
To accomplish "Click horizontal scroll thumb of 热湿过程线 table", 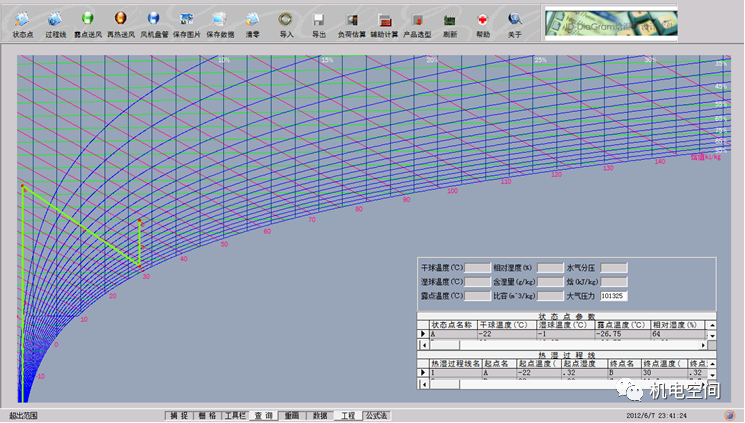I will (x=444, y=384).
